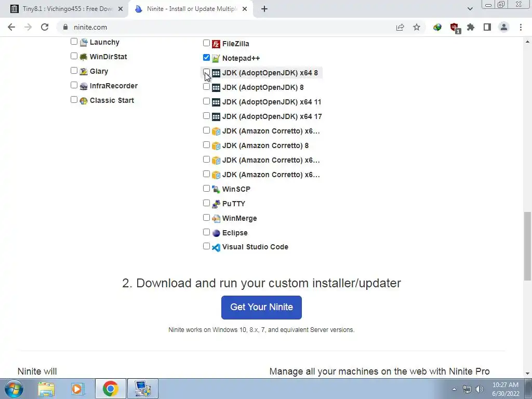Click the scrollbar down arrow
The height and width of the screenshot is (399, 532).
[527, 374]
